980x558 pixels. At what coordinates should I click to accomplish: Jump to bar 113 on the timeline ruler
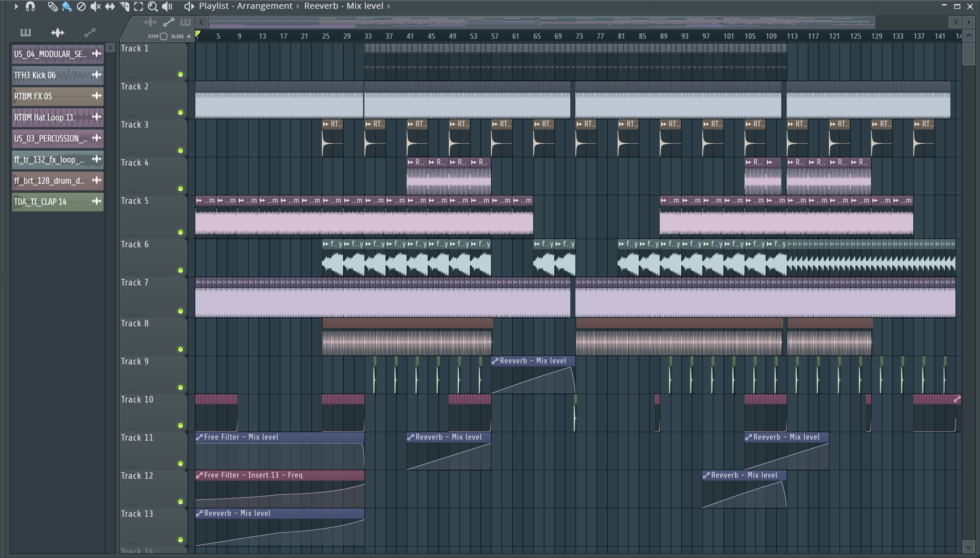tap(792, 36)
